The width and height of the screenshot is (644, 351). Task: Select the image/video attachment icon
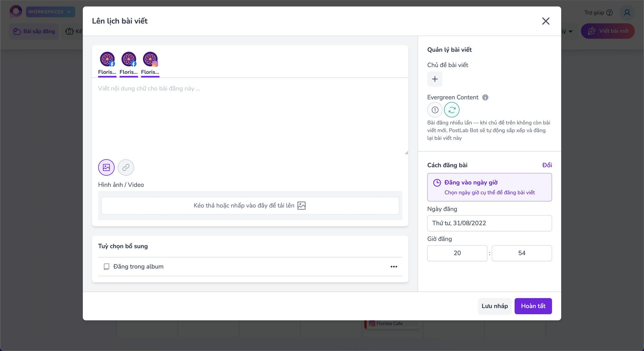pyautogui.click(x=106, y=168)
